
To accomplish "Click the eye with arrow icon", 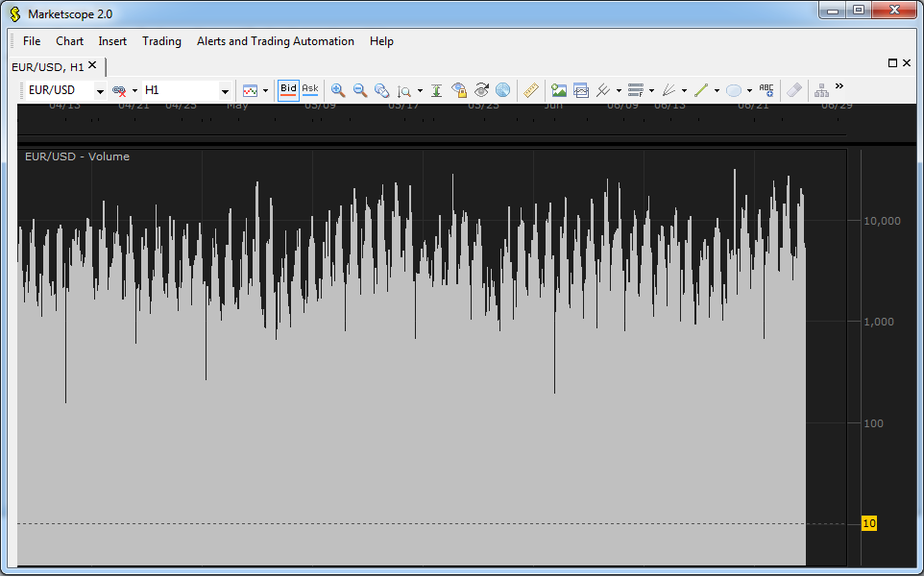I will [x=481, y=90].
